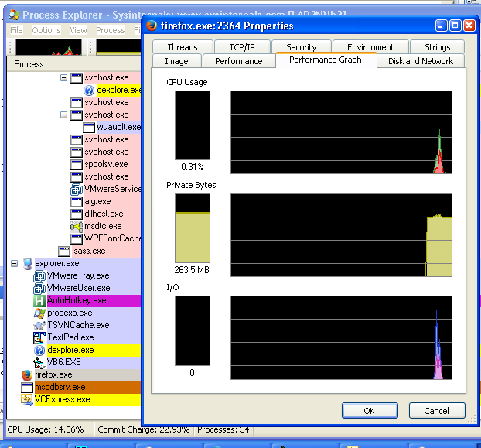Click the mspdbsrv.exe window icon

pos(27,387)
